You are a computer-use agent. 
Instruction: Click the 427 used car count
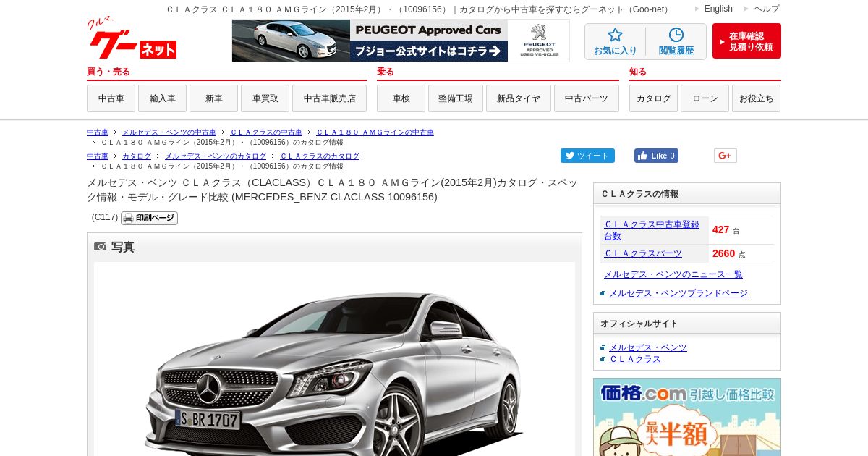coord(720,229)
